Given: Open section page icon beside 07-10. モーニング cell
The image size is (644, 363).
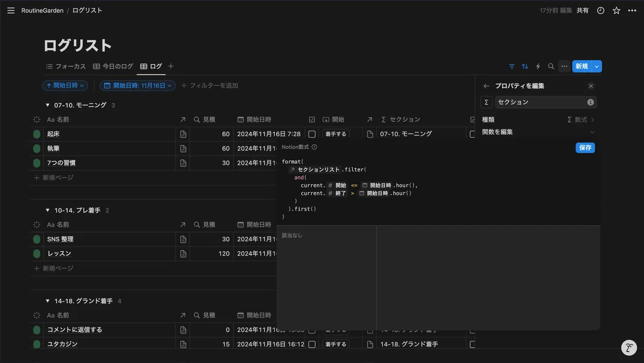Looking at the screenshot, I should pos(370,134).
